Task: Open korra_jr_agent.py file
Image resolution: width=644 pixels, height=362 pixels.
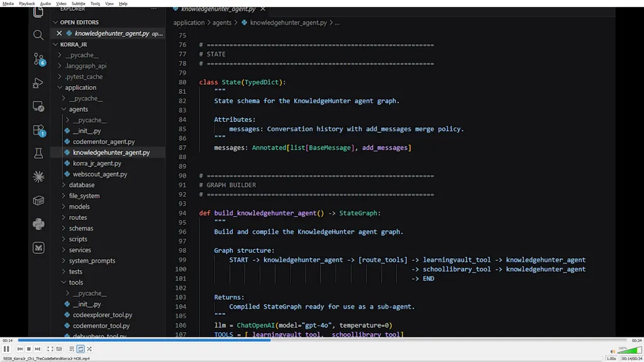Action: 97,163
